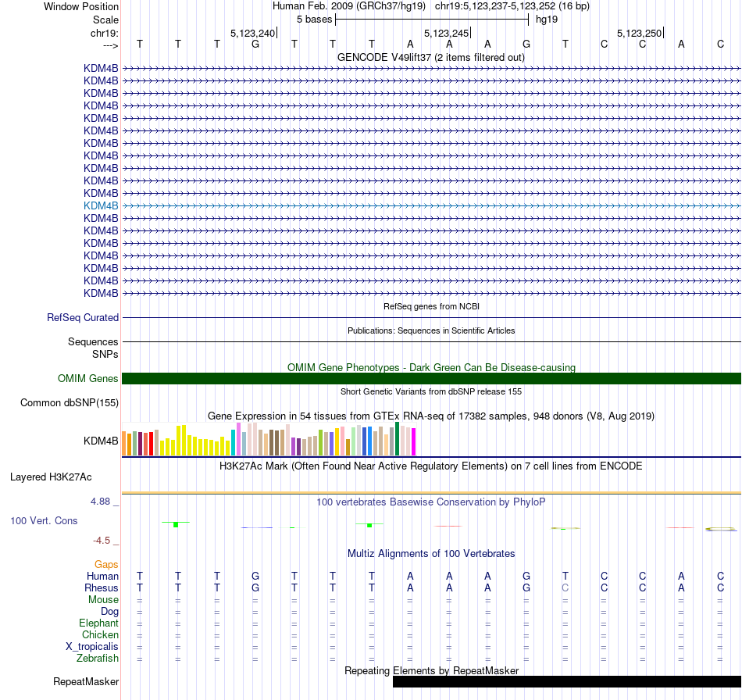Select the X_tropicalis species label
The width and height of the screenshot is (742, 700).
click(x=92, y=647)
